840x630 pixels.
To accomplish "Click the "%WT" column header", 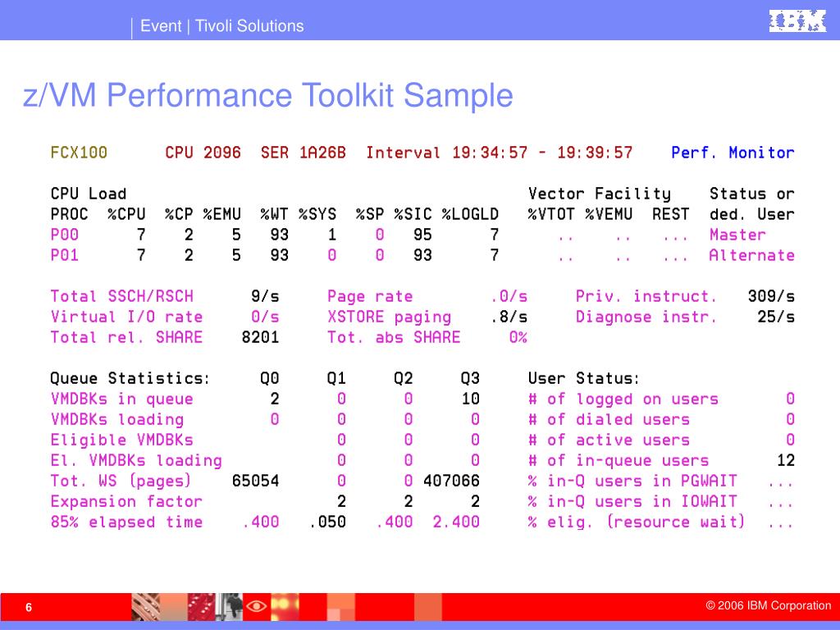I will coord(274,214).
